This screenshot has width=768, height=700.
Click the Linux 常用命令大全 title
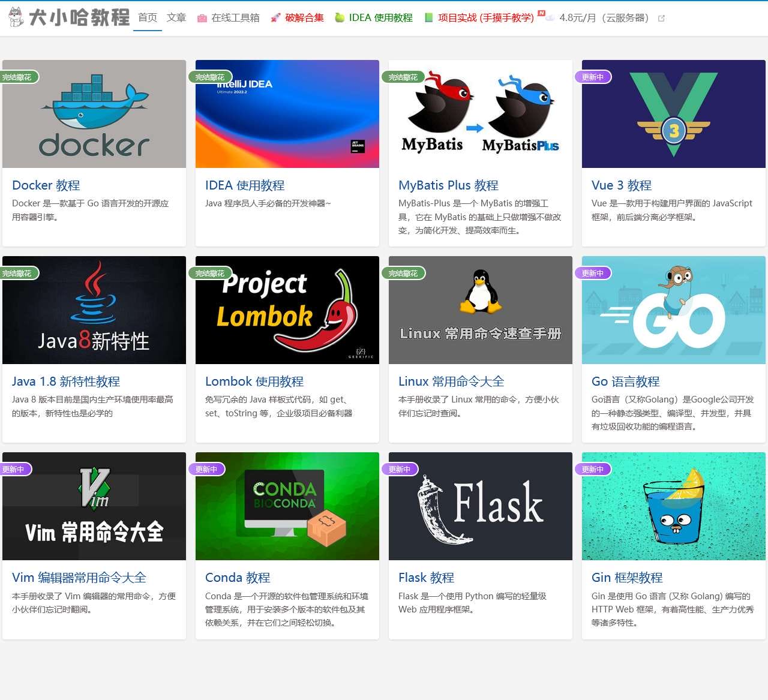click(x=451, y=381)
